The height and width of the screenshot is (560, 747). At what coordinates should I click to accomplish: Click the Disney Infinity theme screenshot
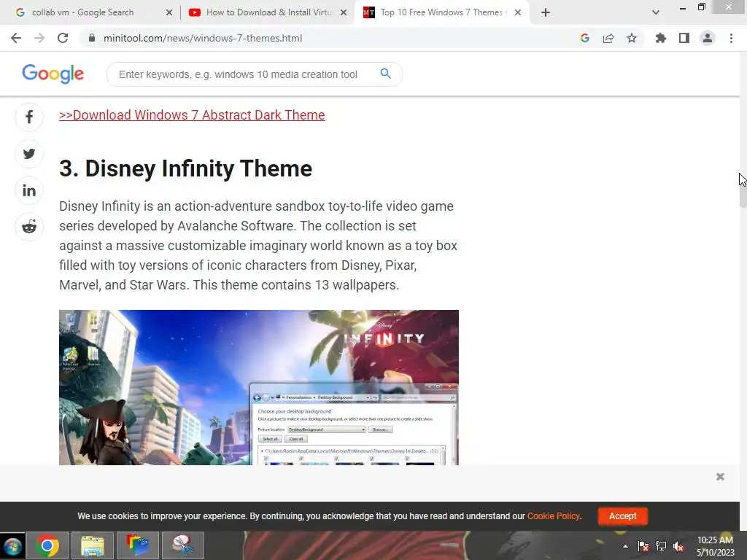259,387
